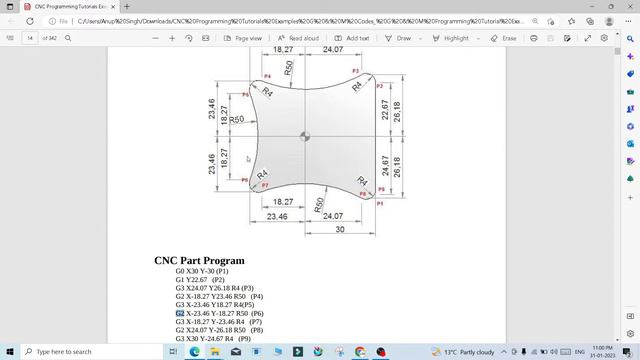Print the PDF document
Viewport: 640px width, 360px height.
point(533,38)
